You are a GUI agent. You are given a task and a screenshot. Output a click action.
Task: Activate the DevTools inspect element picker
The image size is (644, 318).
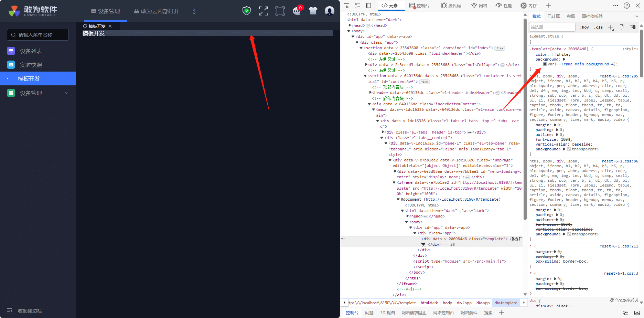coord(346,6)
